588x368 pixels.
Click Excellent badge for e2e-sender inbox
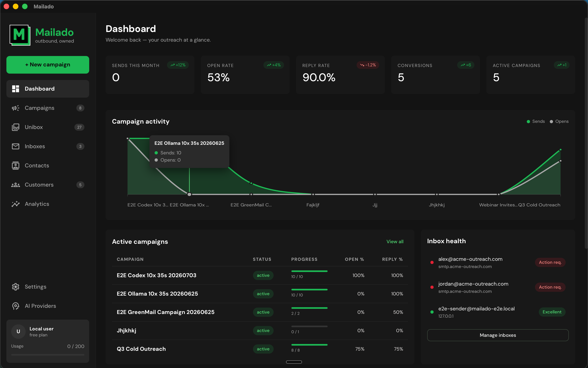click(x=552, y=312)
